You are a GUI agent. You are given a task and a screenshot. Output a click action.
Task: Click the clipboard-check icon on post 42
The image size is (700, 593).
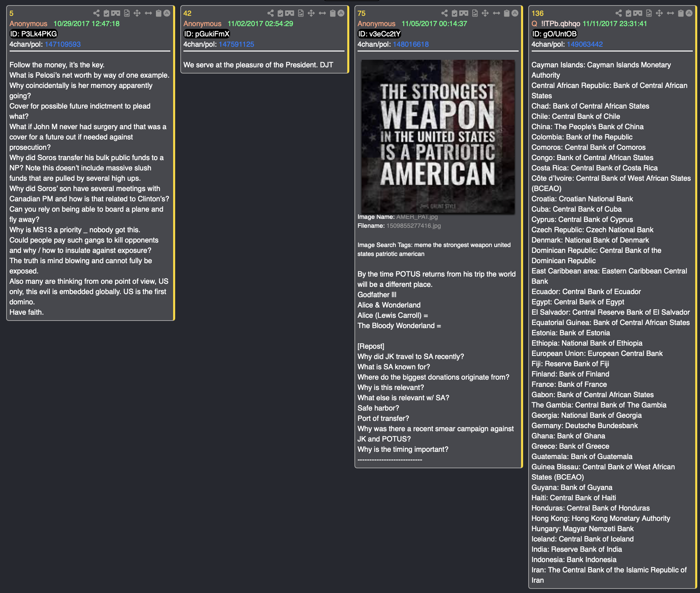pyautogui.click(x=280, y=13)
